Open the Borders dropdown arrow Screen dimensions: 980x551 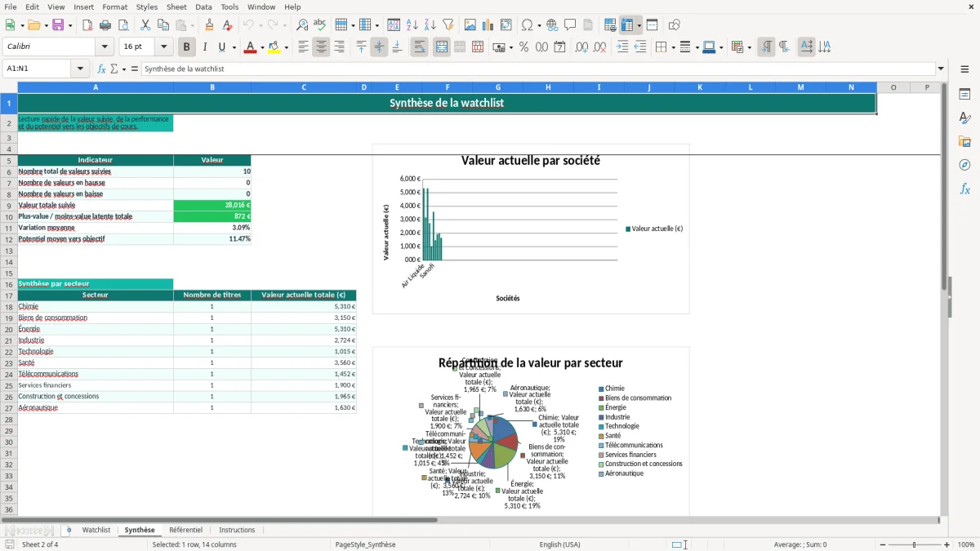point(672,47)
